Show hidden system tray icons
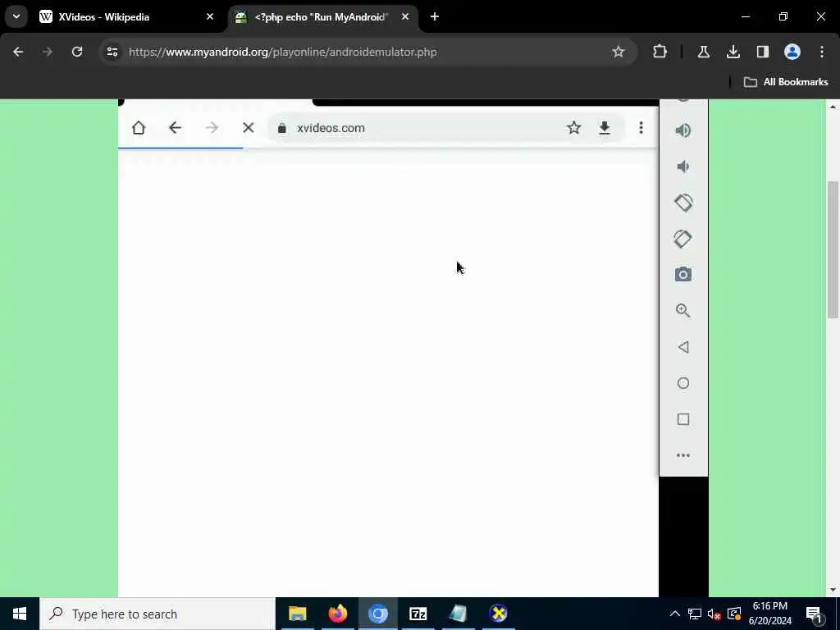Viewport: 840px width, 630px height. [675, 614]
